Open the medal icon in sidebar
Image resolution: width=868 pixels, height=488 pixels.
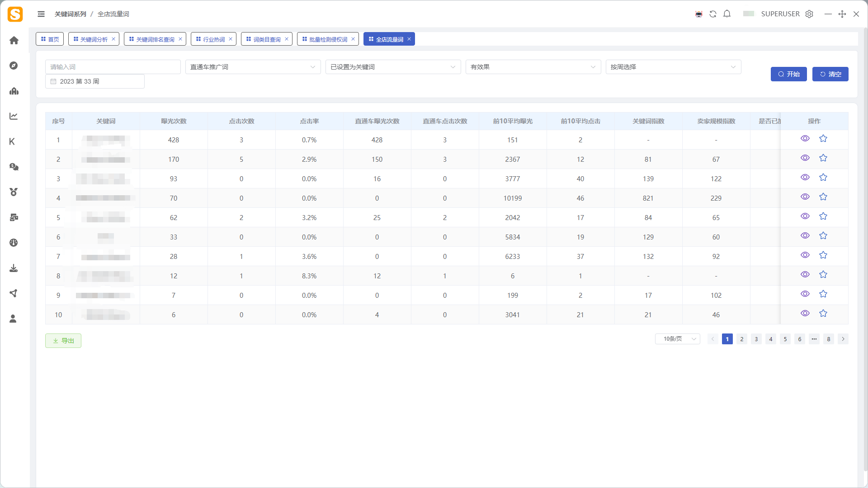(x=14, y=192)
